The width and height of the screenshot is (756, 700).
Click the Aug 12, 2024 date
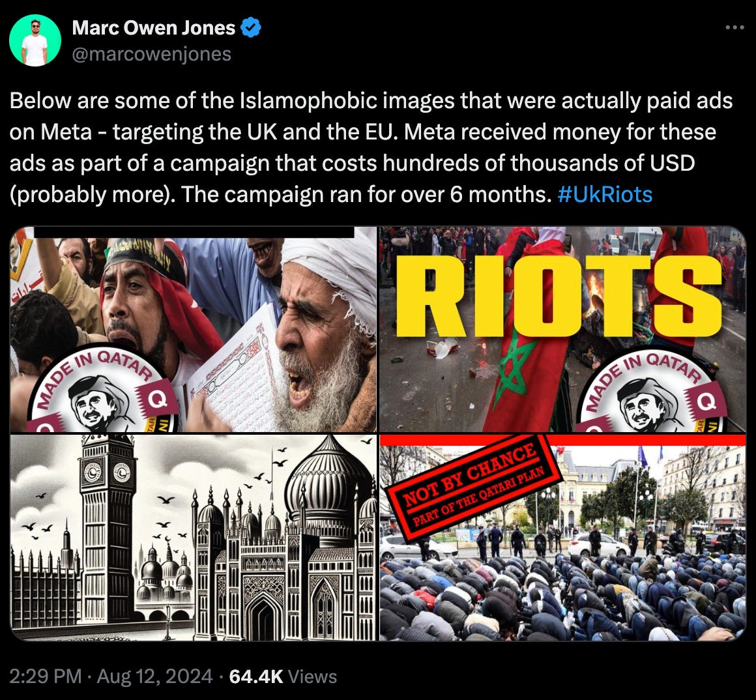(x=154, y=677)
